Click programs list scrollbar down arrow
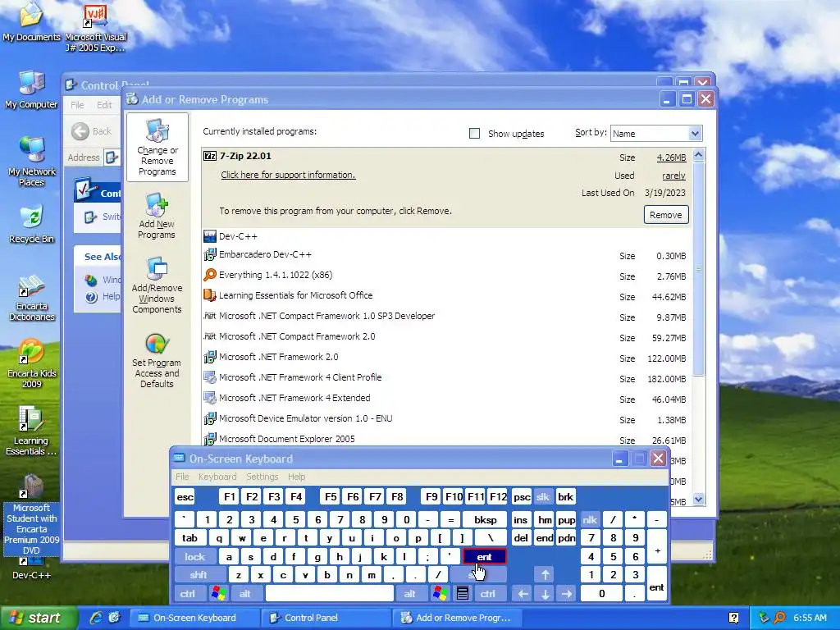This screenshot has width=840, height=630. point(698,500)
